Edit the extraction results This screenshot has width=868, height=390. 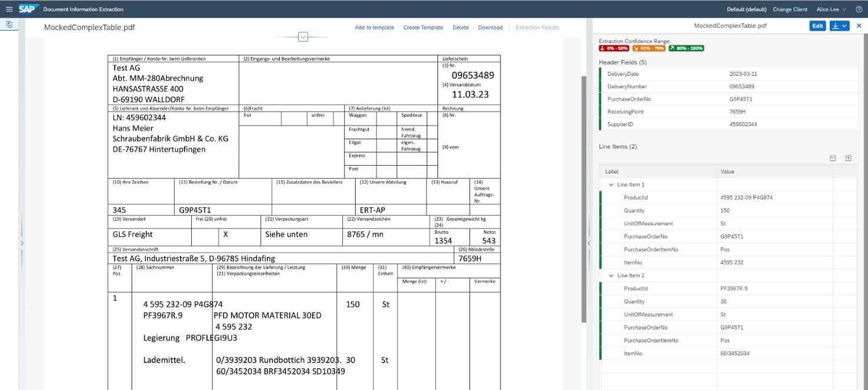pos(817,26)
